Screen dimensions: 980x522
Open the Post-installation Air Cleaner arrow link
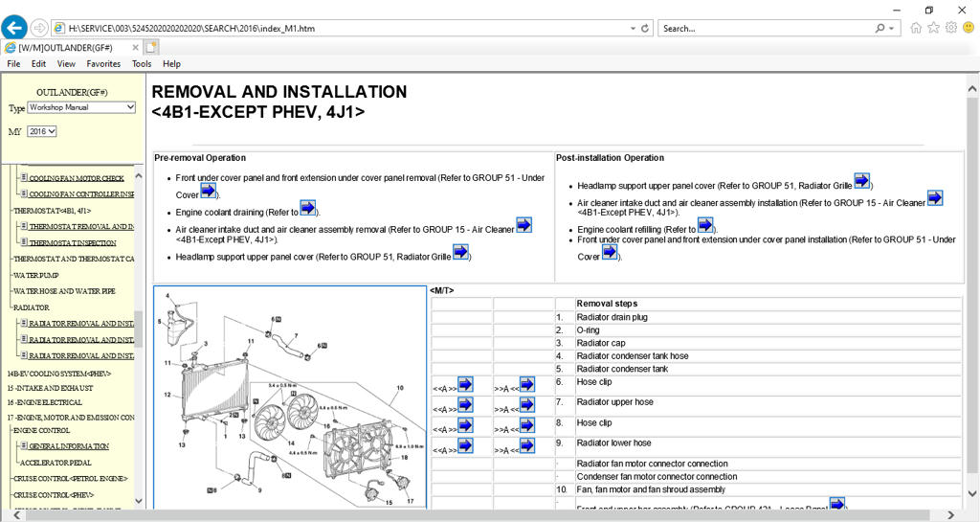point(935,198)
